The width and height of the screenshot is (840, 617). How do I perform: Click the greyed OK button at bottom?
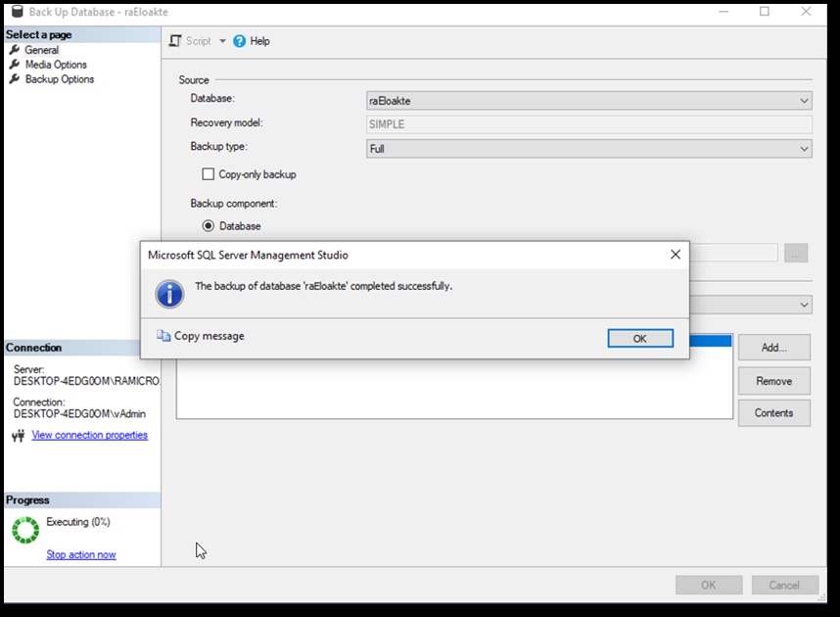point(709,585)
